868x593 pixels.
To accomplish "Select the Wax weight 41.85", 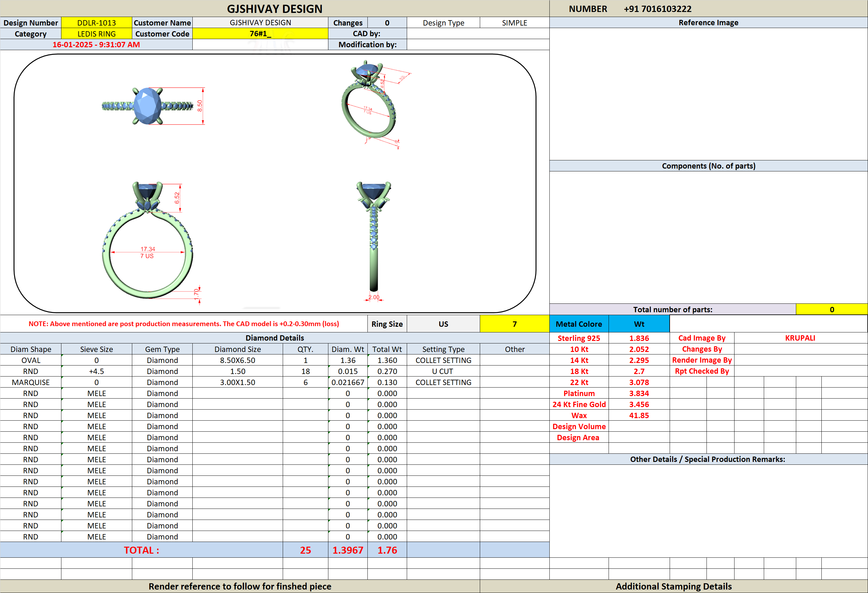I will point(639,415).
